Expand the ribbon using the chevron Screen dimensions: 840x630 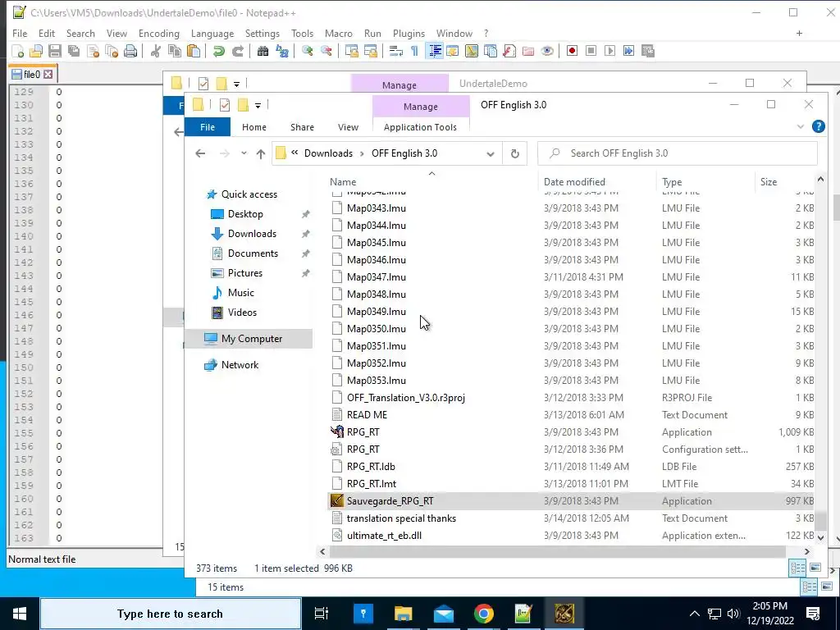tap(801, 126)
